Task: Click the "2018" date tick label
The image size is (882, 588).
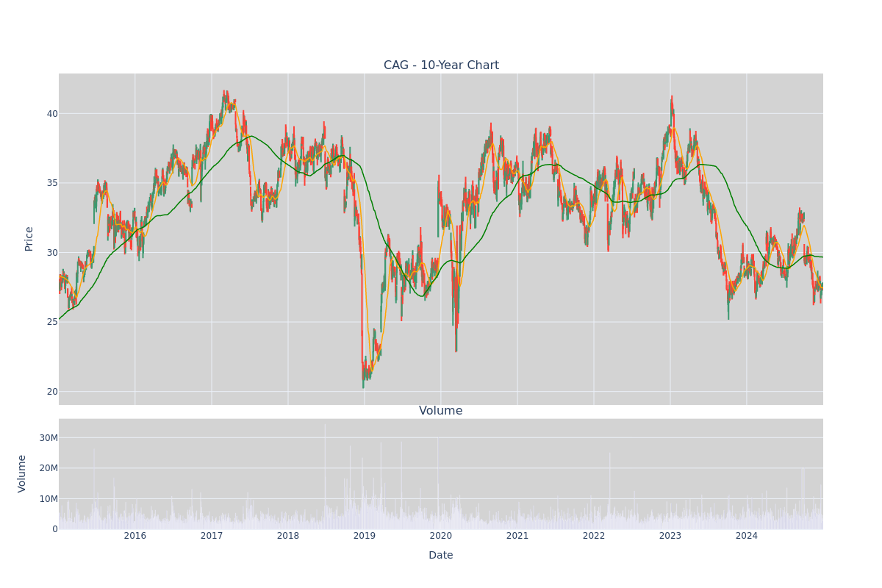Action: [x=288, y=537]
